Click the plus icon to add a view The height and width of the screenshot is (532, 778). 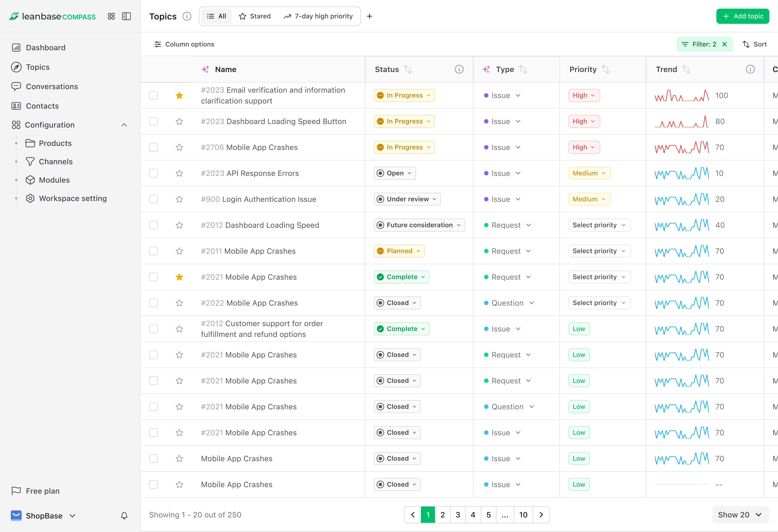click(370, 16)
